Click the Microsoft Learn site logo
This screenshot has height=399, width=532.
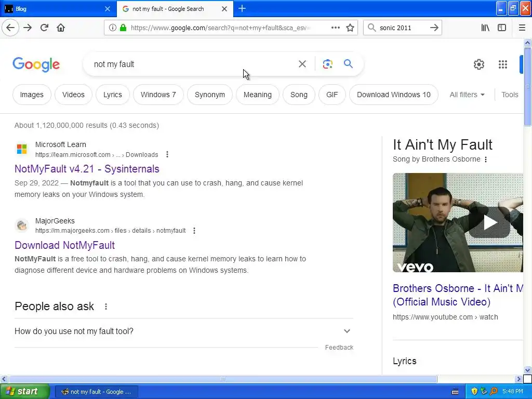click(22, 149)
